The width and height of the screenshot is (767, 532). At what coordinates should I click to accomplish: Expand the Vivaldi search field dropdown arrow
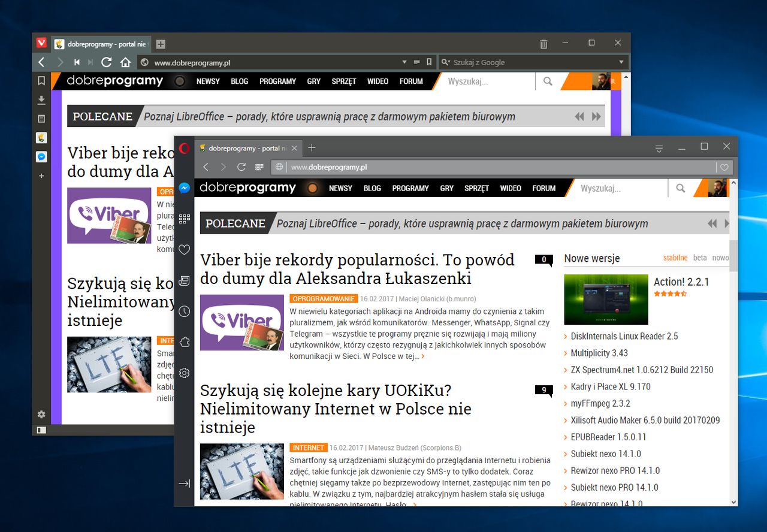click(x=621, y=62)
